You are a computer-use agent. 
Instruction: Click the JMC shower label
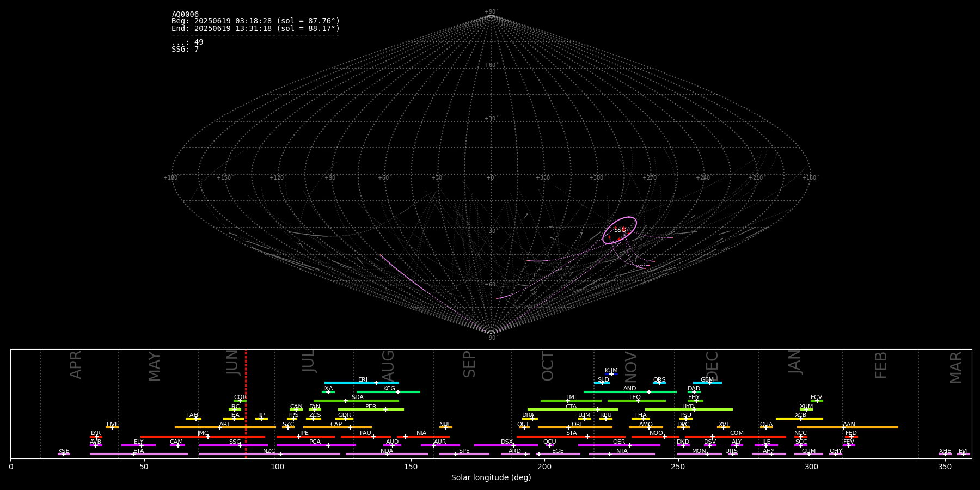(x=203, y=433)
